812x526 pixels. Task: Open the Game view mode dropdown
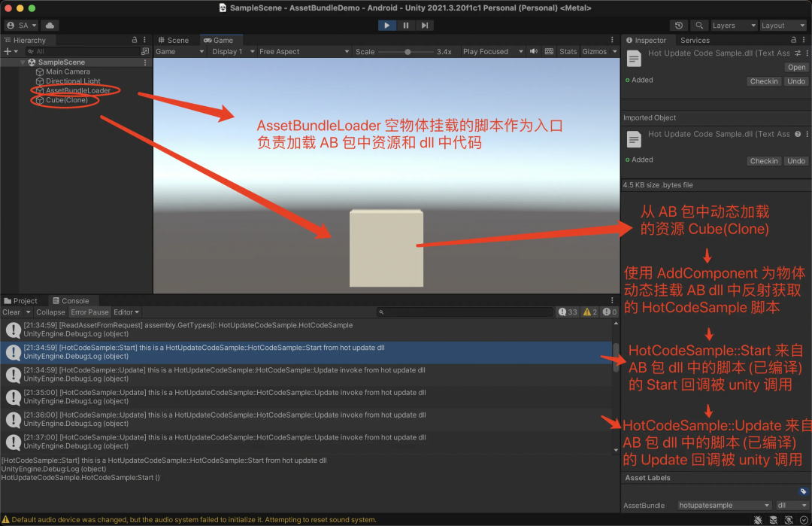pyautogui.click(x=180, y=51)
